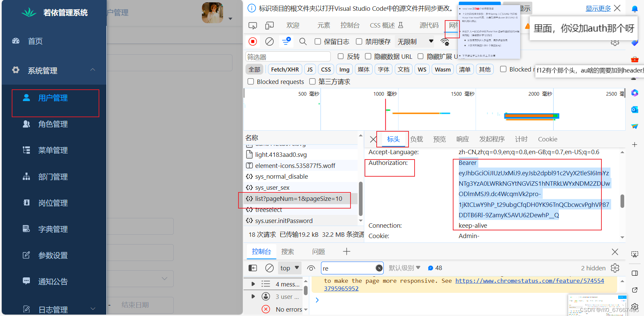This screenshot has height=316, width=644.
Task: Open network throttling conditions settings
Action: tap(445, 41)
